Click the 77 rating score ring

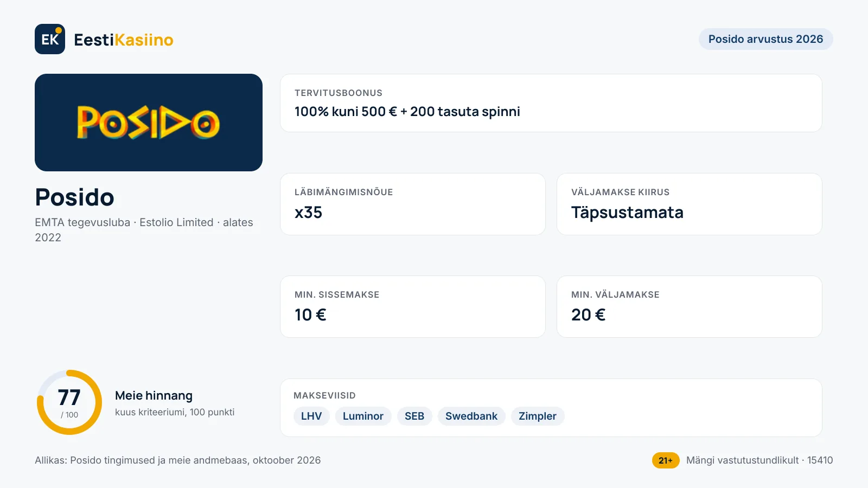tap(69, 402)
